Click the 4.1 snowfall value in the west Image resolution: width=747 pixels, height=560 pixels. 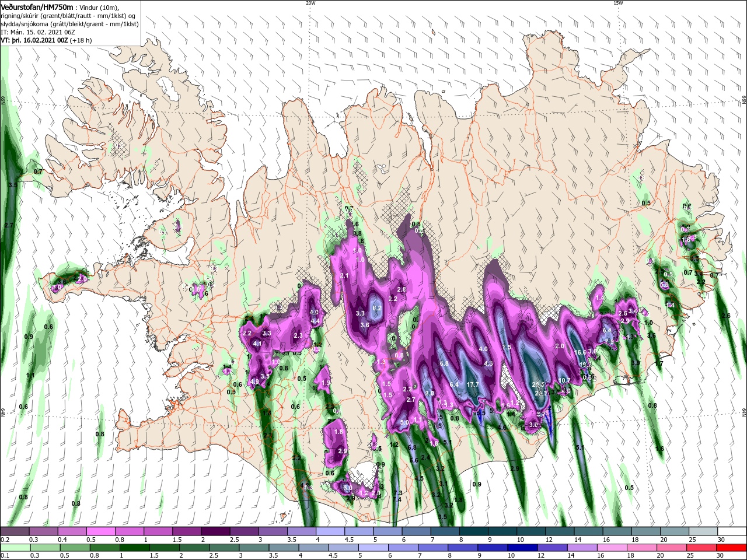click(257, 344)
